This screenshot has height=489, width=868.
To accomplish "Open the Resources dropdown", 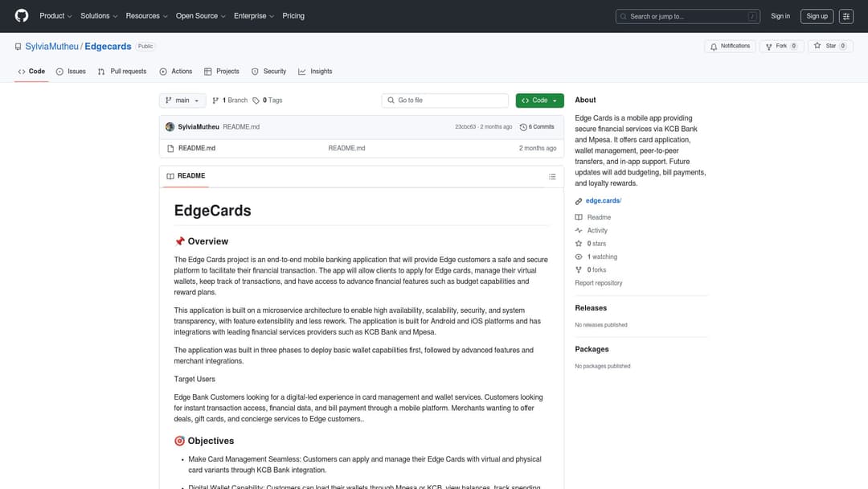I will (x=147, y=16).
